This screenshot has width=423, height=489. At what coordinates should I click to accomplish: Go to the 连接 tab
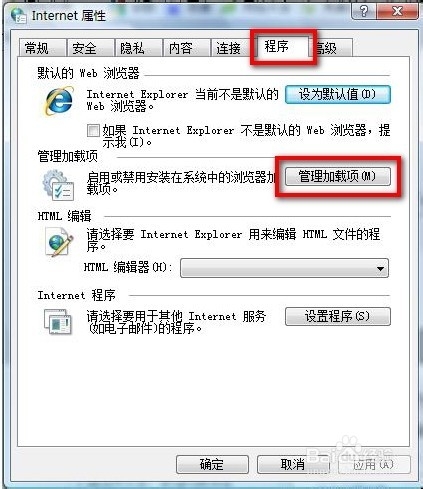coord(231,48)
